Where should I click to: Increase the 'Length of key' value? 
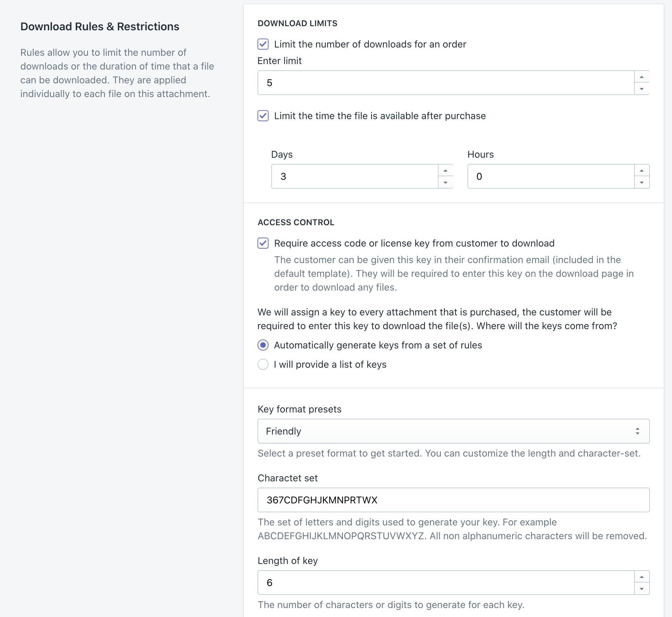tap(641, 576)
